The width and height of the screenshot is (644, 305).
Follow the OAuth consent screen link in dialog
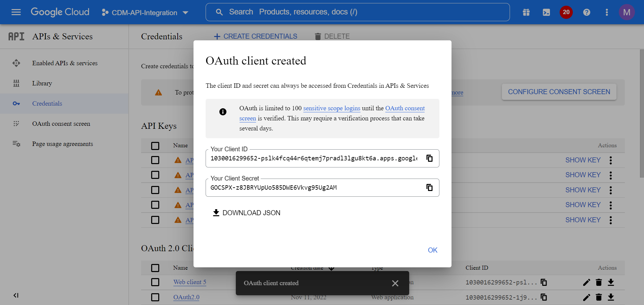click(405, 108)
